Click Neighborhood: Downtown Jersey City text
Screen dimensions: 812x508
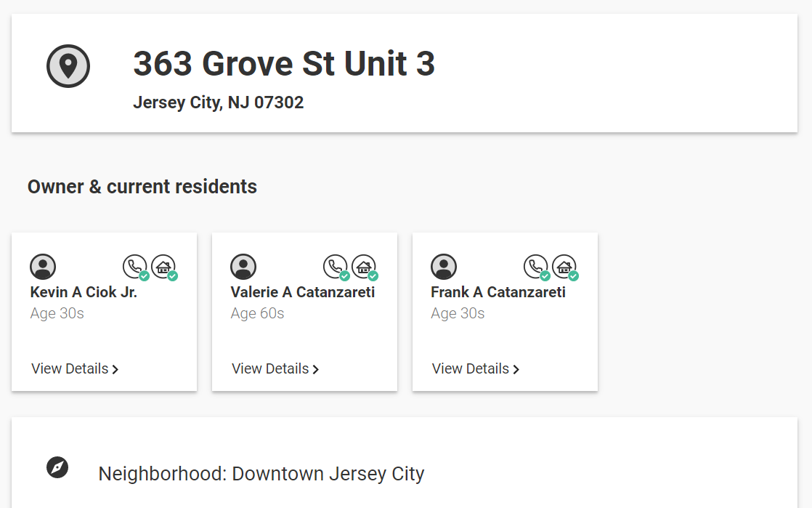pyautogui.click(x=261, y=474)
